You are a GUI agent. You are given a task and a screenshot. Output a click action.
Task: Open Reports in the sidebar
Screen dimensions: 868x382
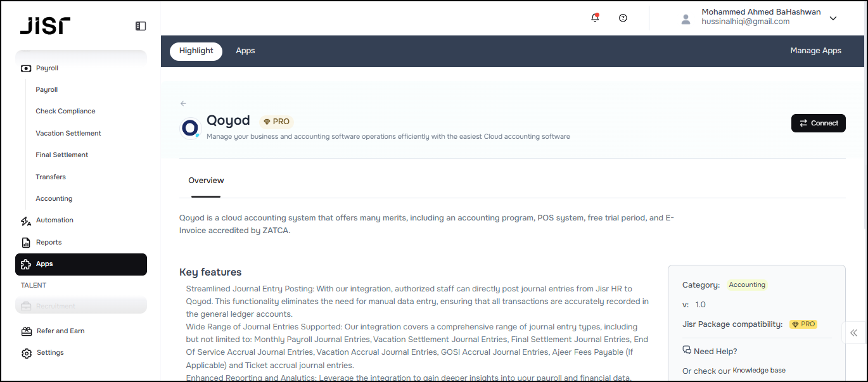pos(49,242)
